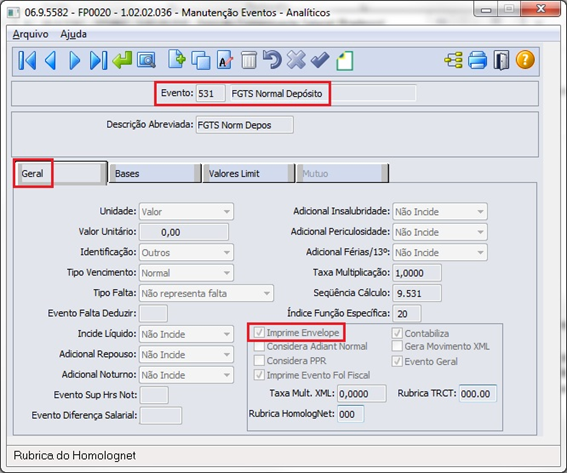This screenshot has width=567, height=473.
Task: Open the Arquivo menu
Action: (31, 34)
